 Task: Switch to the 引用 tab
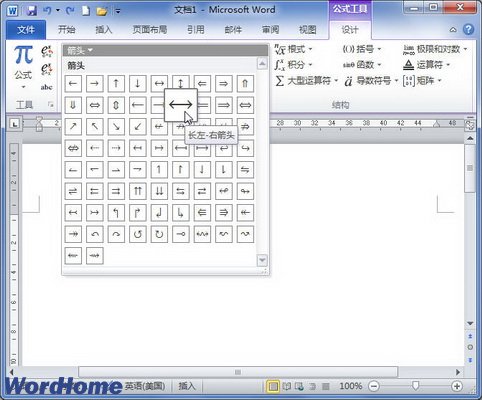pyautogui.click(x=195, y=30)
